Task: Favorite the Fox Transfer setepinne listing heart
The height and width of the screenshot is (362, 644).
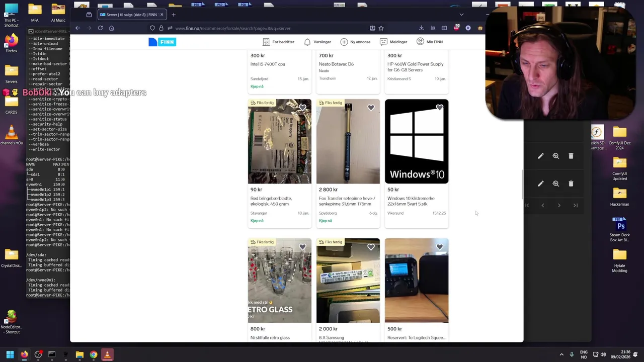Action: tap(371, 108)
